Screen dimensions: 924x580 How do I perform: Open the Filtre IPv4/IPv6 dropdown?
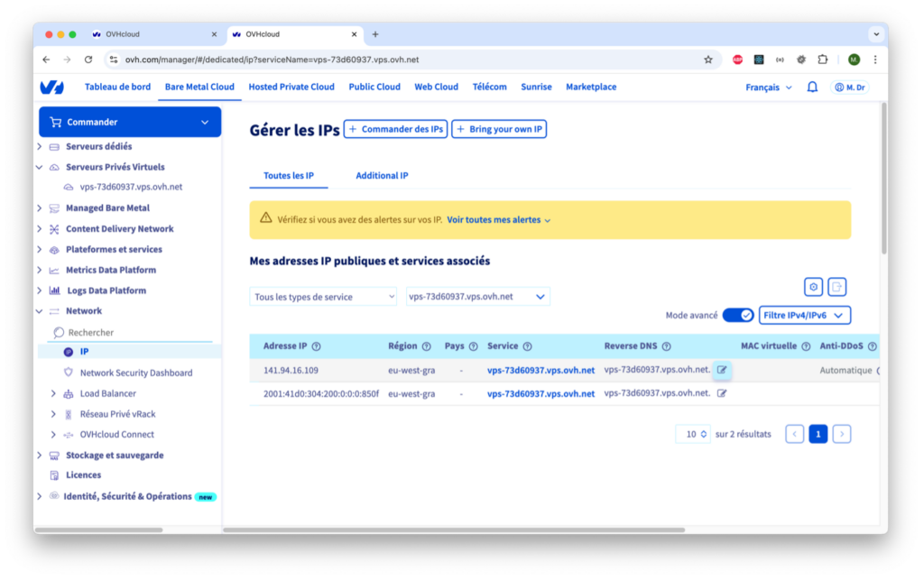point(804,315)
